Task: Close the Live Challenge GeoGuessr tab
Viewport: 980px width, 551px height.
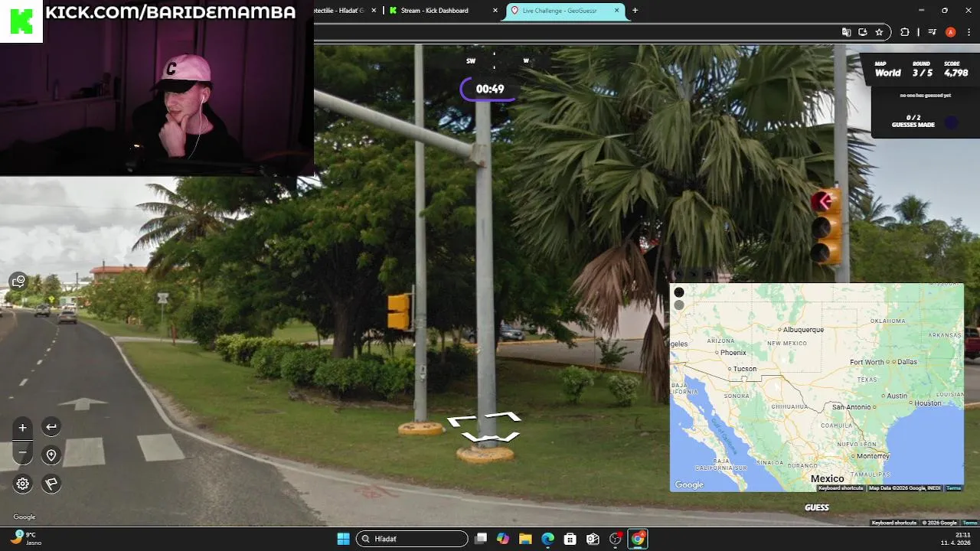Action: pos(617,11)
